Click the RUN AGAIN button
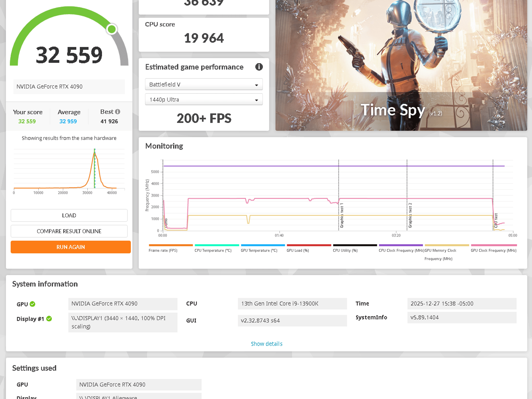532x399 pixels. (70, 247)
